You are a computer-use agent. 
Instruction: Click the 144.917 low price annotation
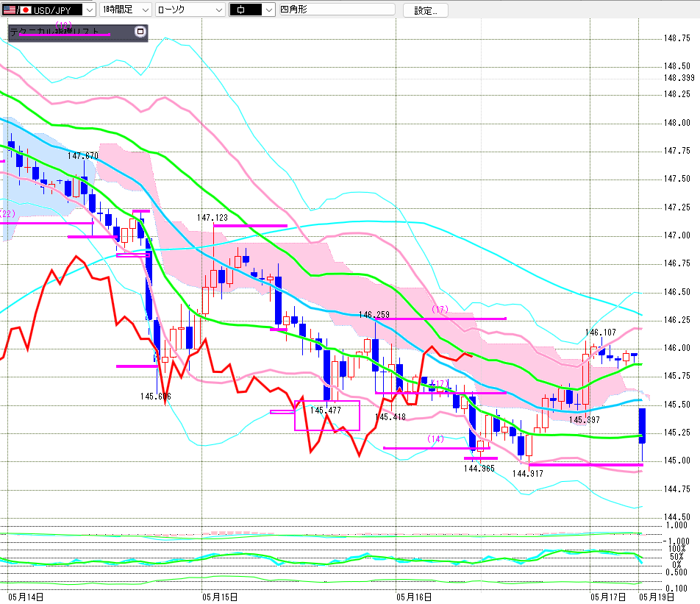(x=528, y=474)
